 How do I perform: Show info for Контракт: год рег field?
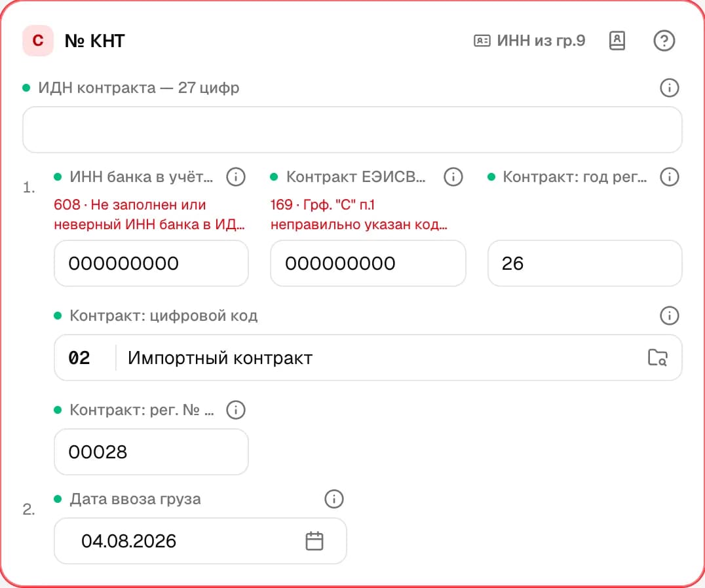(670, 177)
